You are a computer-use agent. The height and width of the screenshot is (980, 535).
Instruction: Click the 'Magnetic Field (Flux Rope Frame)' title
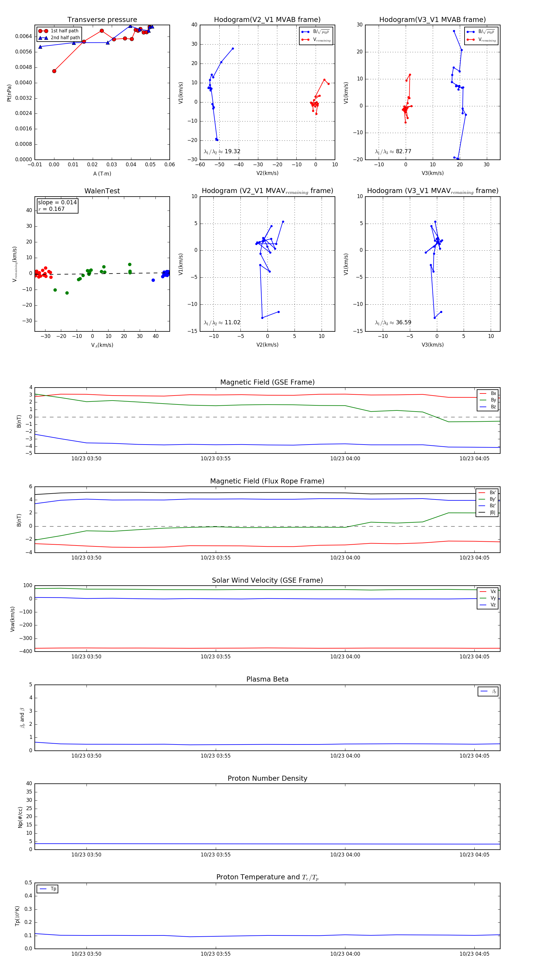[x=267, y=481]
